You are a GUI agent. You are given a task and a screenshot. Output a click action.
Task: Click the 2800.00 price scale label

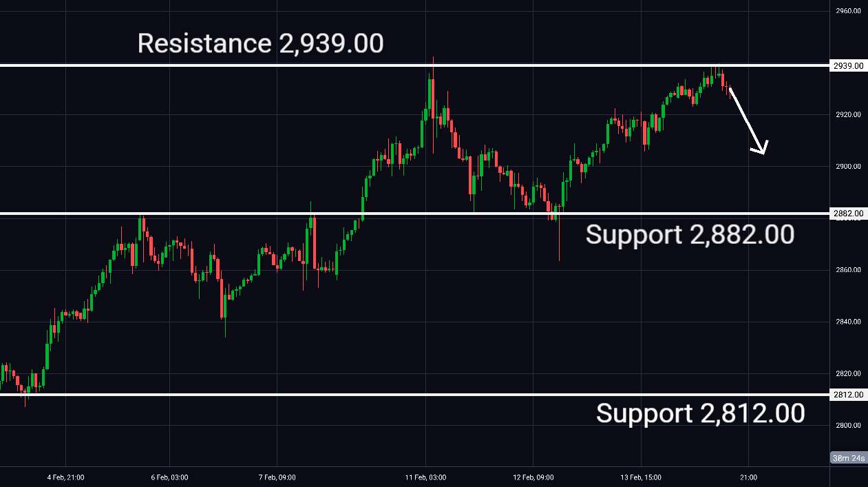tap(847, 425)
